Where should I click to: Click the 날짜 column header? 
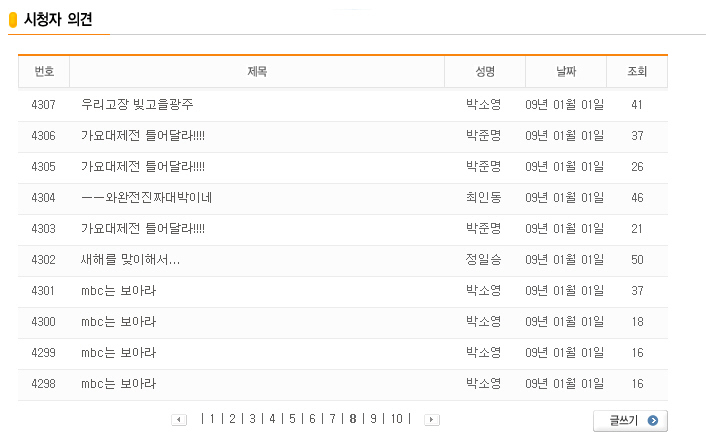[x=566, y=72]
